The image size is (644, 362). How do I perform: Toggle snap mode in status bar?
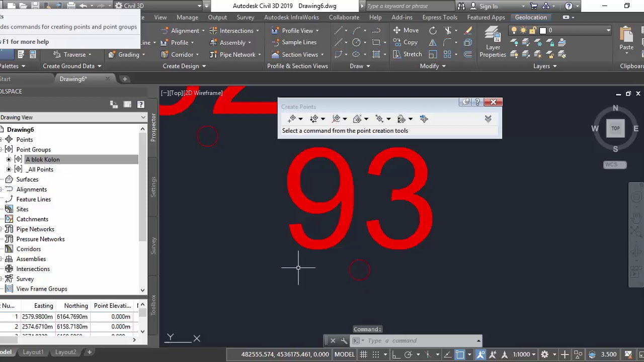coord(377,354)
